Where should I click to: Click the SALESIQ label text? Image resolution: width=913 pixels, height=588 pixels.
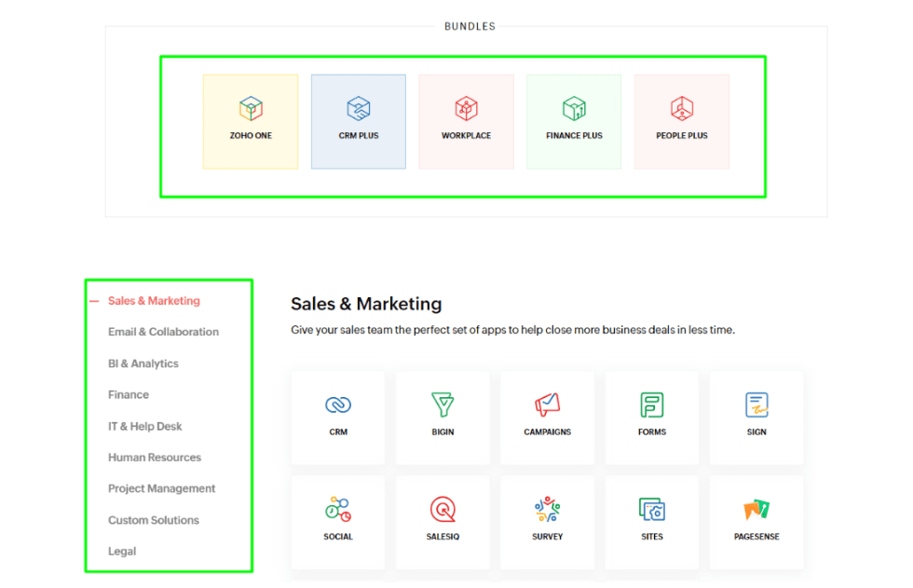pyautogui.click(x=443, y=537)
